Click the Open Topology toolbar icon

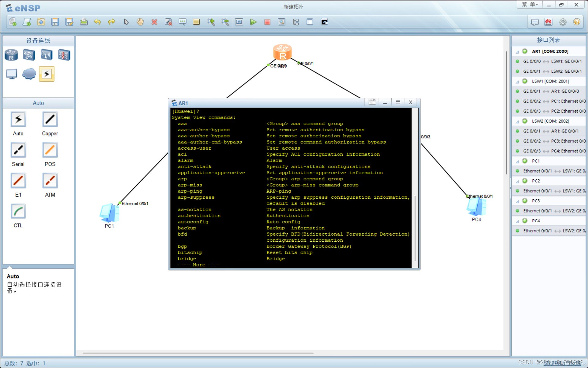[x=41, y=22]
